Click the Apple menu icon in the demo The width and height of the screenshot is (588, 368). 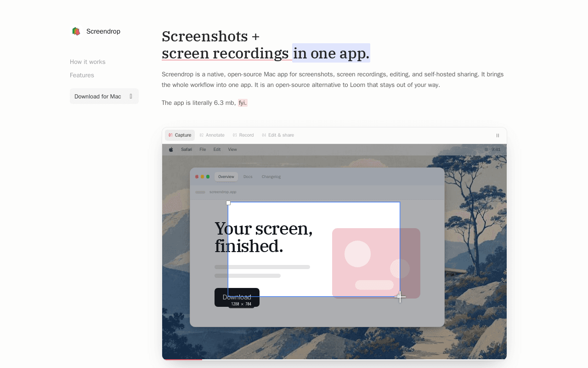[x=171, y=149]
